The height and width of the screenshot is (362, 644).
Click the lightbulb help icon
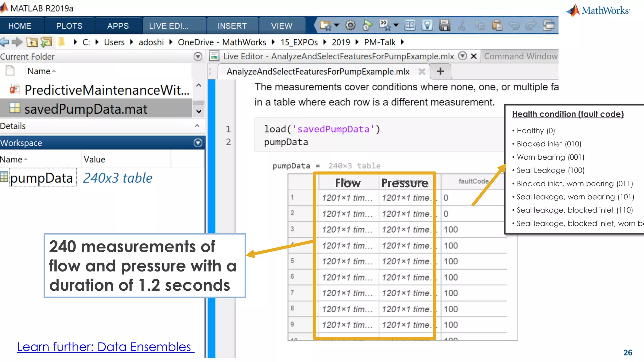pos(427,25)
